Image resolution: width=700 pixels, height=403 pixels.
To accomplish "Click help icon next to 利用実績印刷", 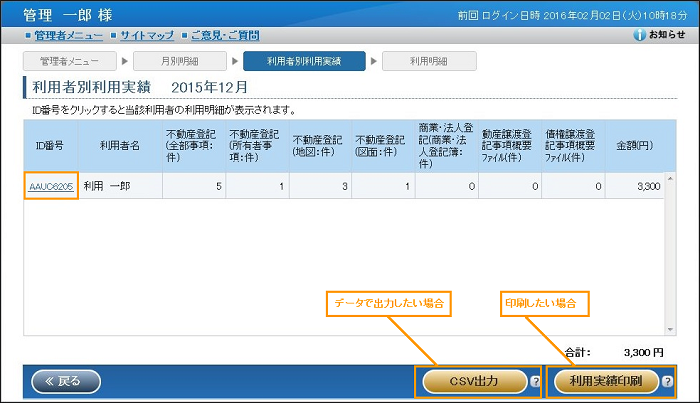I will [667, 381].
